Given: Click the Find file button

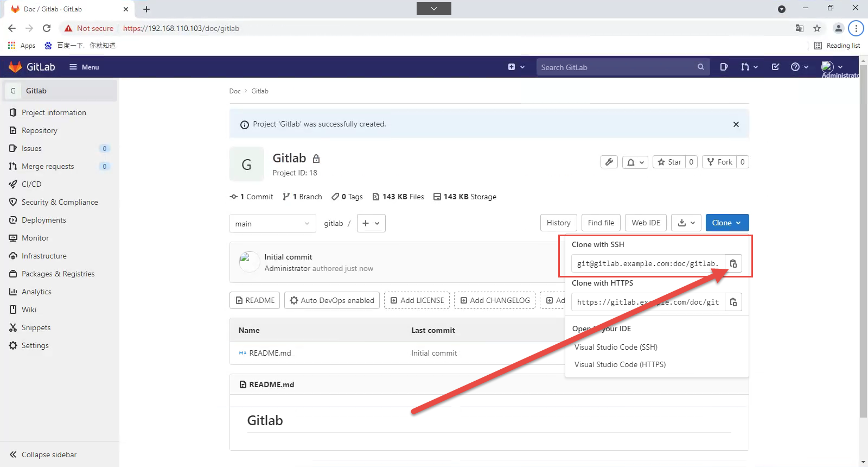Looking at the screenshot, I should tap(601, 223).
